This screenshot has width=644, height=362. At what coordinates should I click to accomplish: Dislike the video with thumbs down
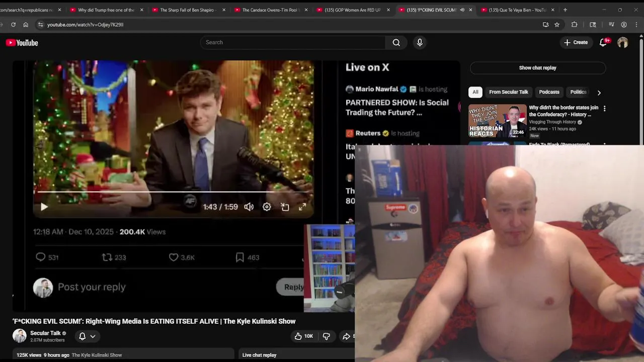[326, 336]
